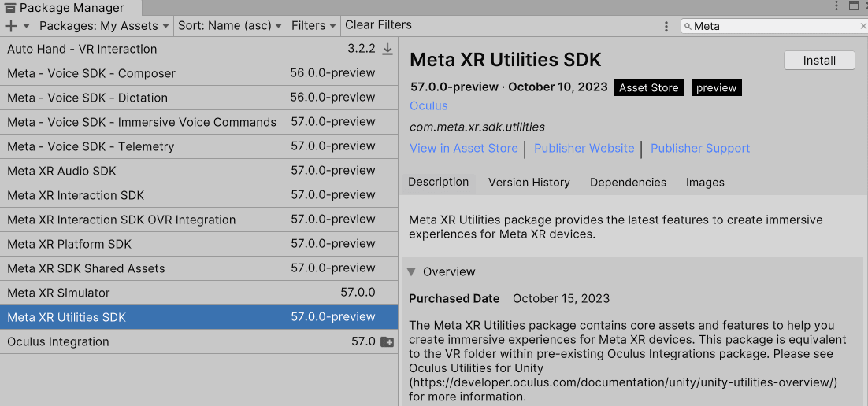
Task: Select Meta XR Simulator package
Action: click(x=198, y=292)
